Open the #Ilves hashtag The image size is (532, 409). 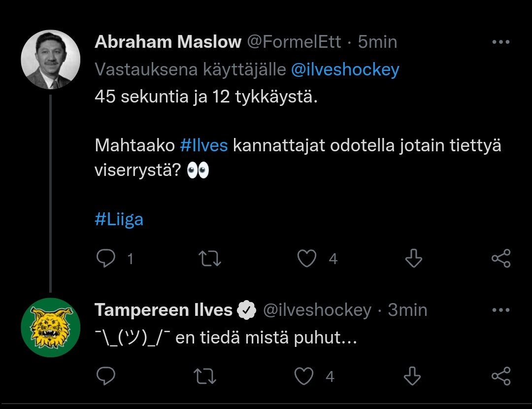[204, 146]
